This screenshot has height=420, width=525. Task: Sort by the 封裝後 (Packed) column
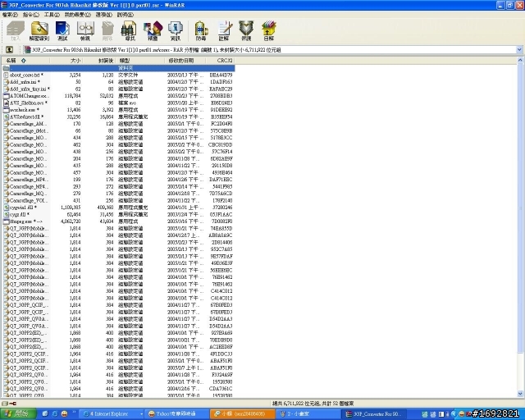point(99,61)
